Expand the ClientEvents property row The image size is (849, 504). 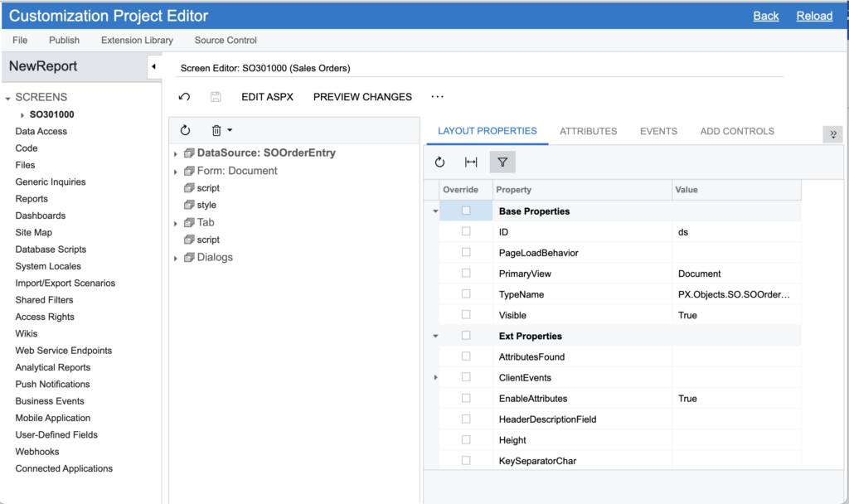point(436,378)
